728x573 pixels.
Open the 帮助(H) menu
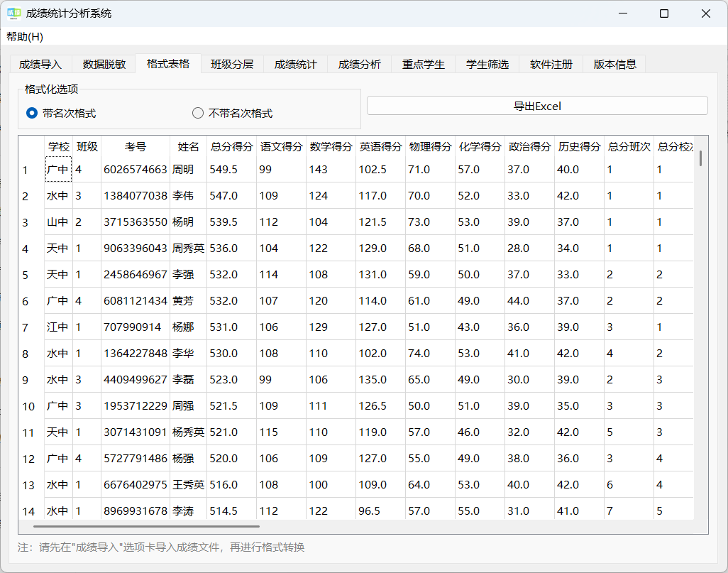point(23,37)
